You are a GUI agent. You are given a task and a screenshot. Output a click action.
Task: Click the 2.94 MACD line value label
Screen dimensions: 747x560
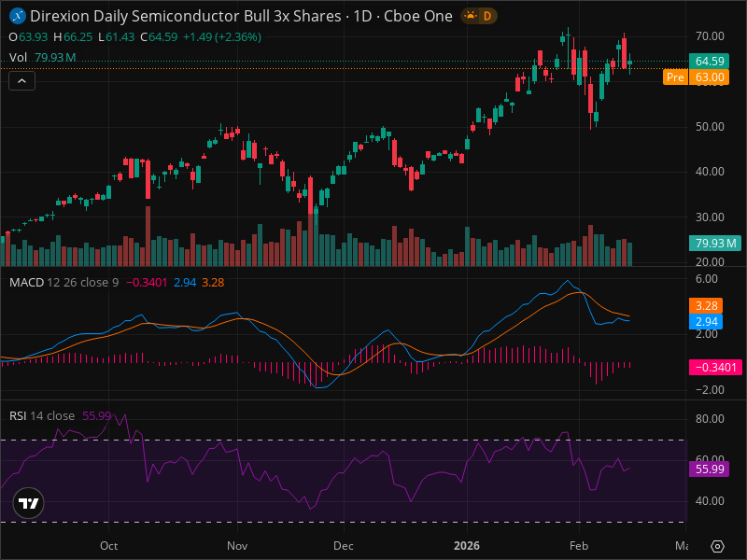(706, 321)
